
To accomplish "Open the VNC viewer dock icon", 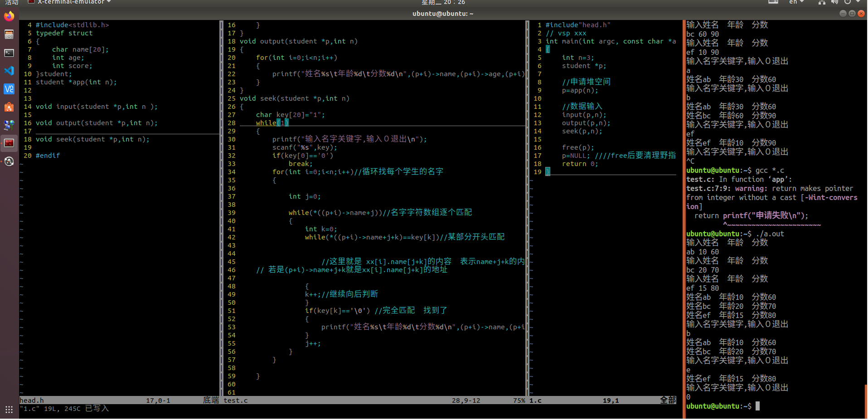I will point(9,89).
